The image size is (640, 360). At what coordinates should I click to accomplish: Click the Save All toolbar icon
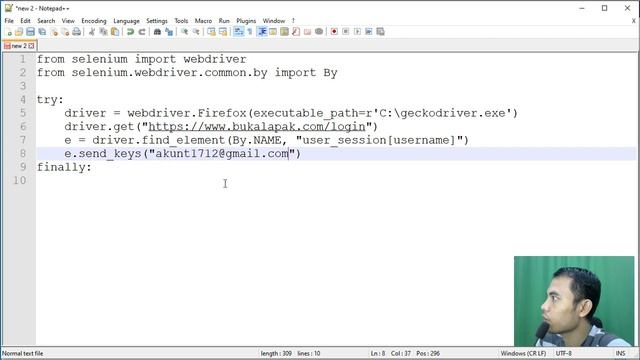pyautogui.click(x=42, y=32)
